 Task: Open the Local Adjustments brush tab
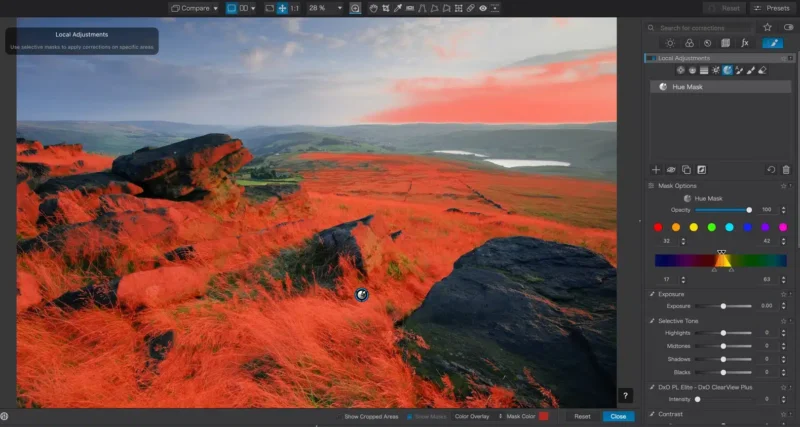772,43
